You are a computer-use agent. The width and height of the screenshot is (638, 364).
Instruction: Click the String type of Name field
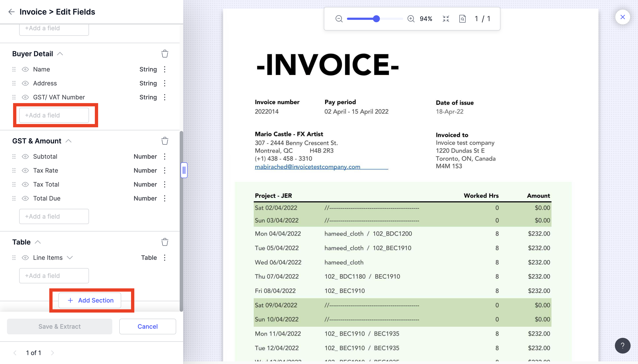click(148, 69)
